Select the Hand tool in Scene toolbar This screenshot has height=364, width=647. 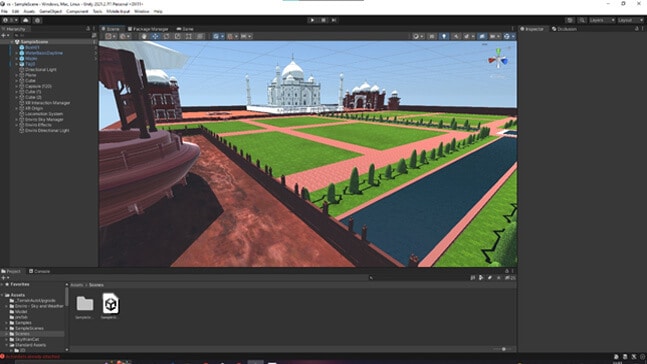point(144,36)
